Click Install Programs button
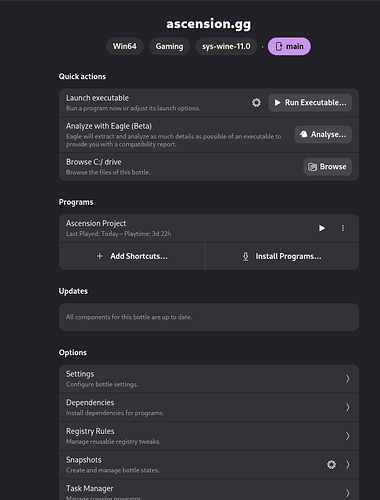 pos(282,256)
